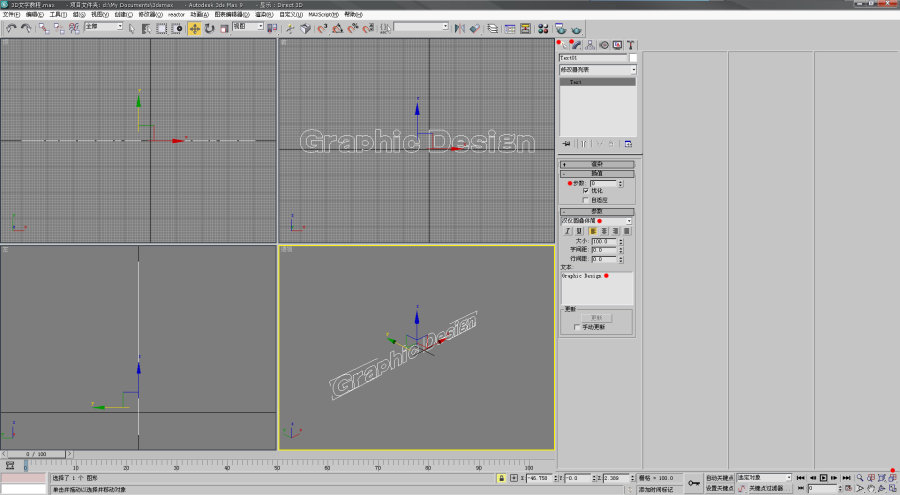Enable the 自适应 (Adaptive) checkbox
The image size is (900, 495).
tap(585, 200)
